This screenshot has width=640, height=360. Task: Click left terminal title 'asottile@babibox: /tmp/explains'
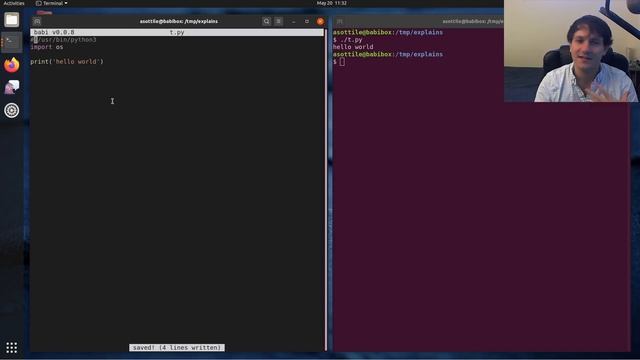(179, 21)
